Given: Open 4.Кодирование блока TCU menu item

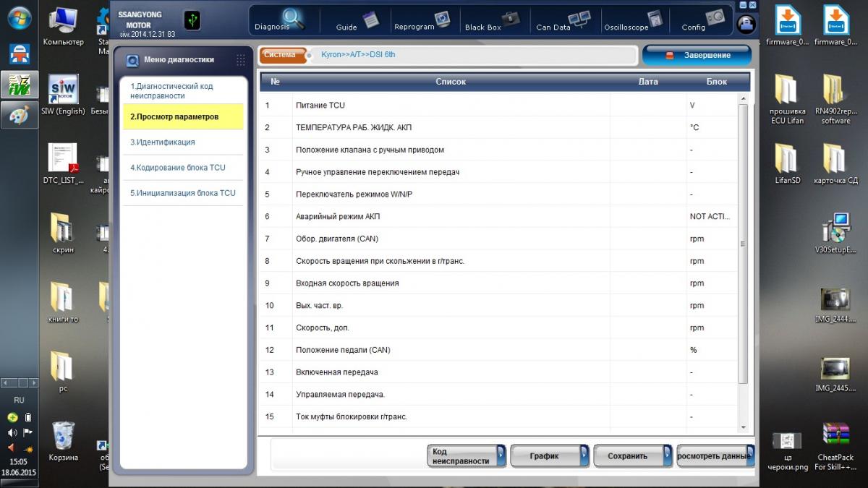Looking at the screenshot, I should (183, 168).
